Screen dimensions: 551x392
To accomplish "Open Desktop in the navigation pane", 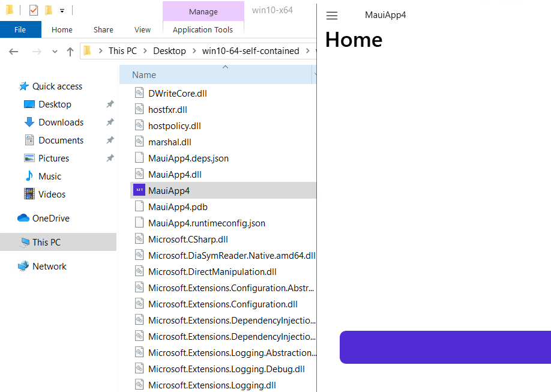I will (55, 104).
